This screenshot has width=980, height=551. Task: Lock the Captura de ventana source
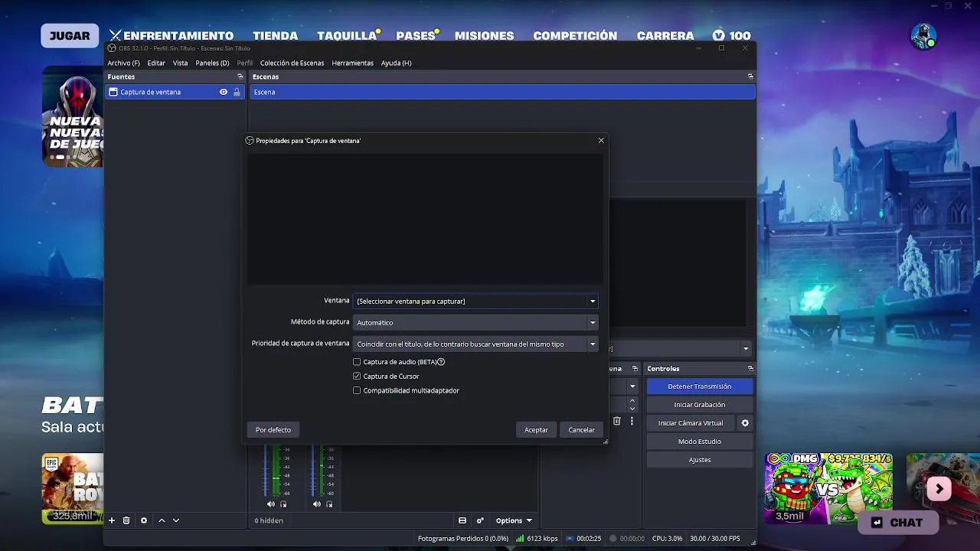click(237, 92)
